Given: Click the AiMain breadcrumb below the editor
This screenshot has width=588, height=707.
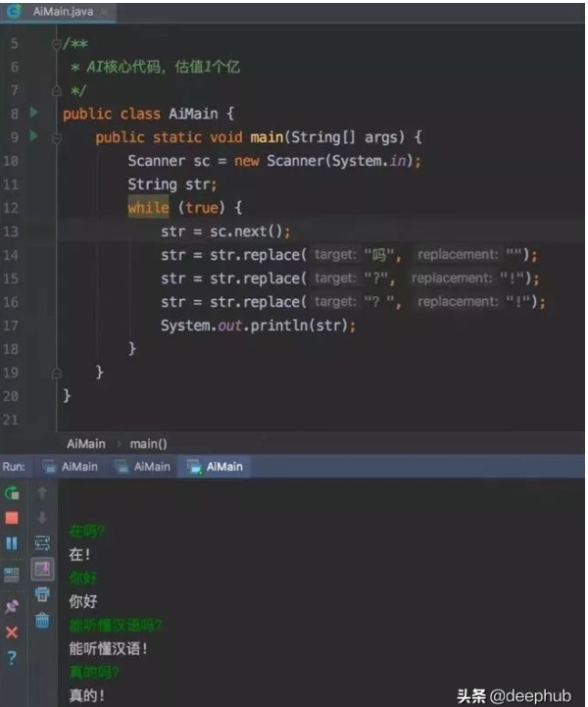Looking at the screenshot, I should (x=86, y=444).
